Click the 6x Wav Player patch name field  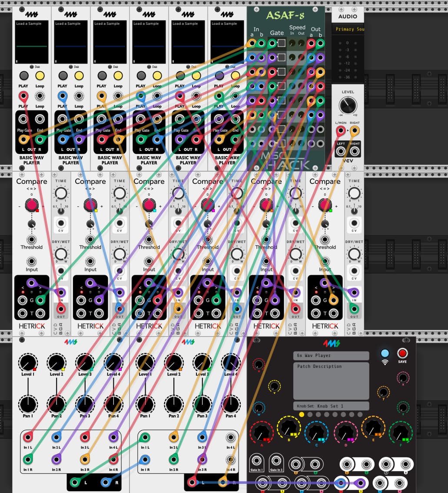331,356
